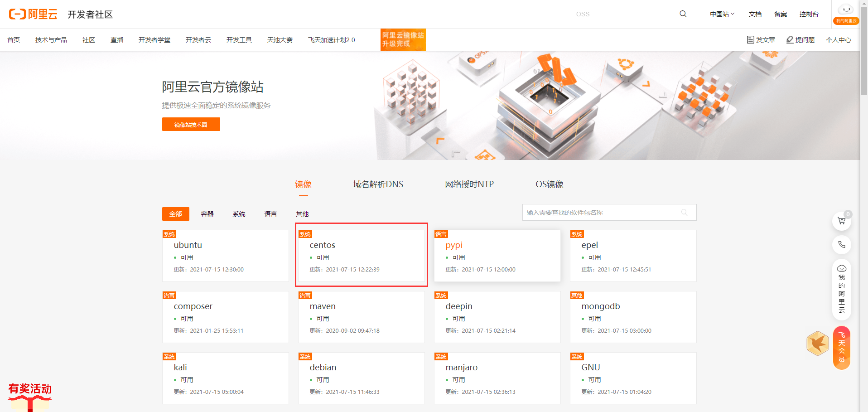Click the orange bird hexagon icon
Screen dimensions: 868x412
[818, 343]
